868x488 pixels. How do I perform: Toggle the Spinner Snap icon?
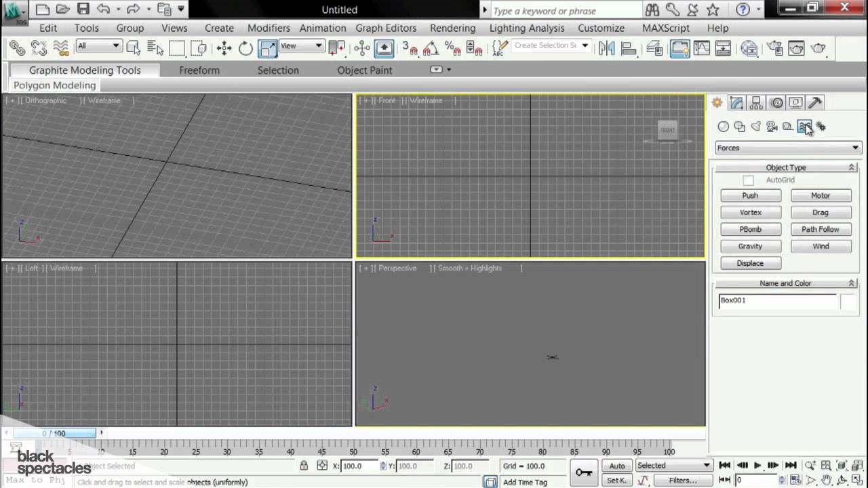[474, 48]
